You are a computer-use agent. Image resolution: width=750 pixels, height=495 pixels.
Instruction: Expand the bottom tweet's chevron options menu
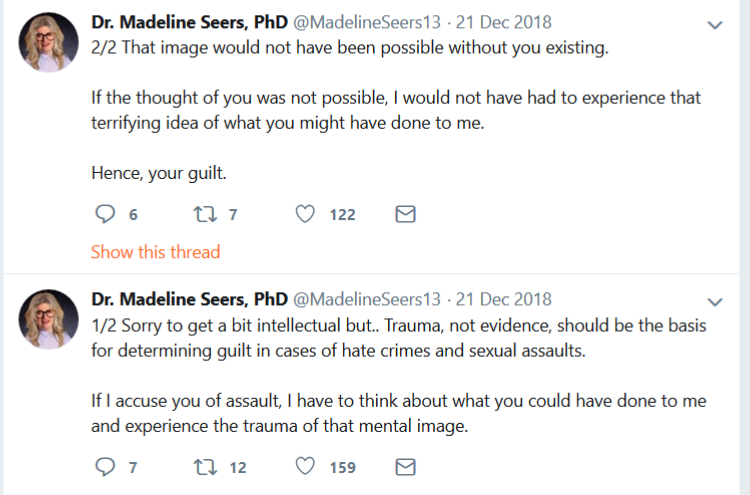[x=715, y=302]
